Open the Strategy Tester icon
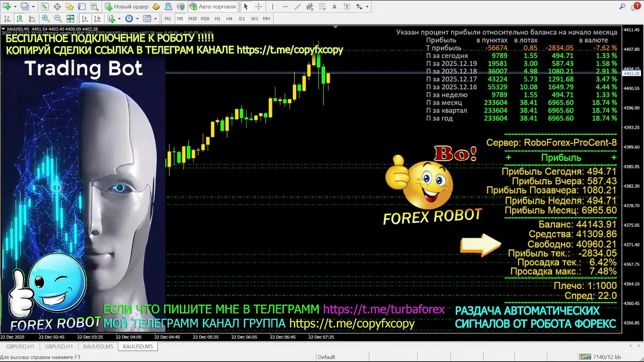This screenshot has height=362, width=644. pyautogui.click(x=94, y=7)
